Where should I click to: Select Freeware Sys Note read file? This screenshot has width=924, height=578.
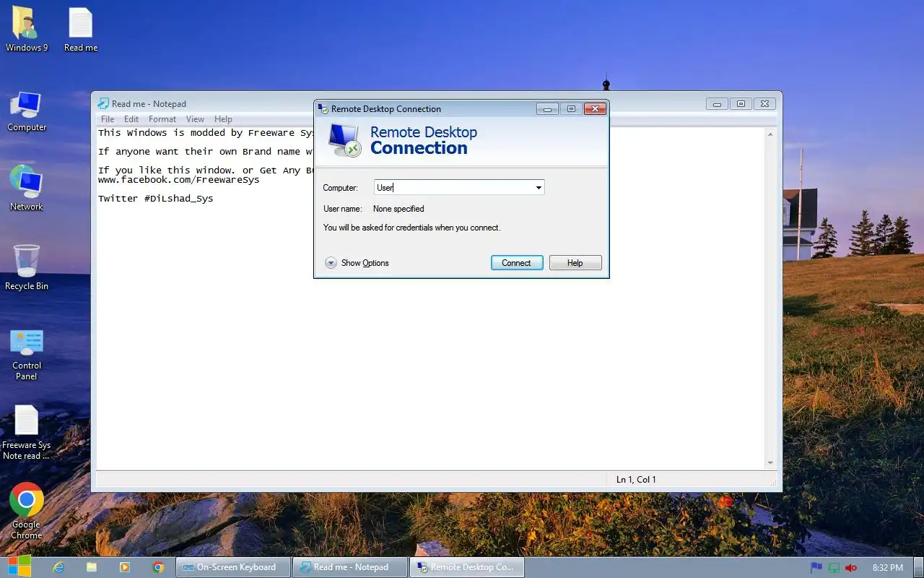[27, 432]
